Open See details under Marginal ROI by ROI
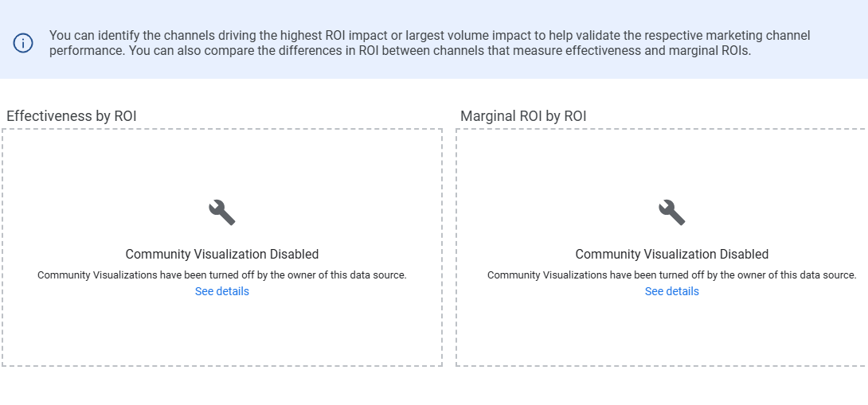 pos(671,291)
